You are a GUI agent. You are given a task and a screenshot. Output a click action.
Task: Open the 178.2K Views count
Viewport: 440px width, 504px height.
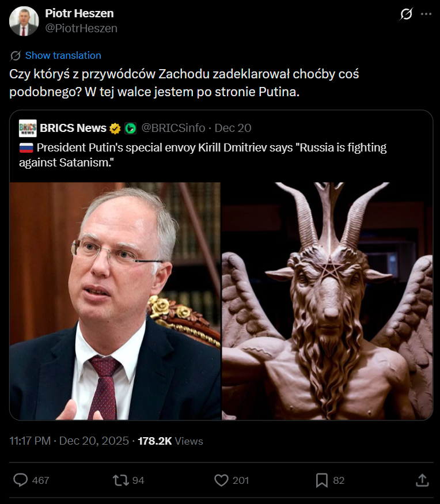170,441
